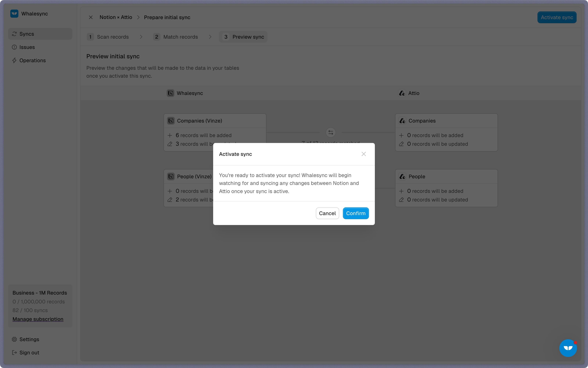Click the Companies (Vinze) card title
Viewport: 588px width, 368px height.
tap(200, 121)
